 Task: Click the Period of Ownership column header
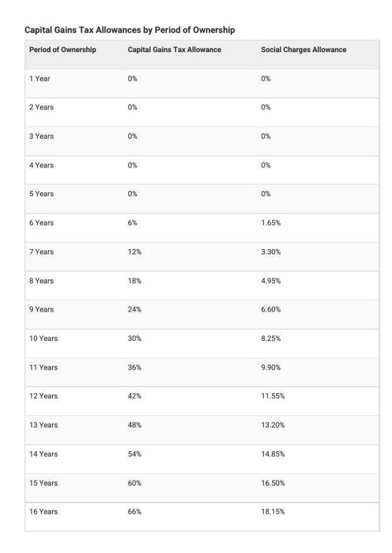63,50
